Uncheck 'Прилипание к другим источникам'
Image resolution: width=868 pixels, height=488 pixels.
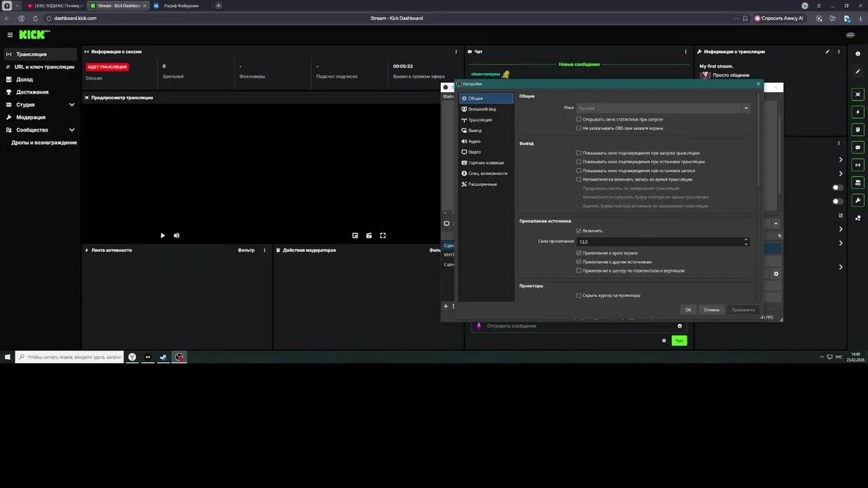[578, 262]
